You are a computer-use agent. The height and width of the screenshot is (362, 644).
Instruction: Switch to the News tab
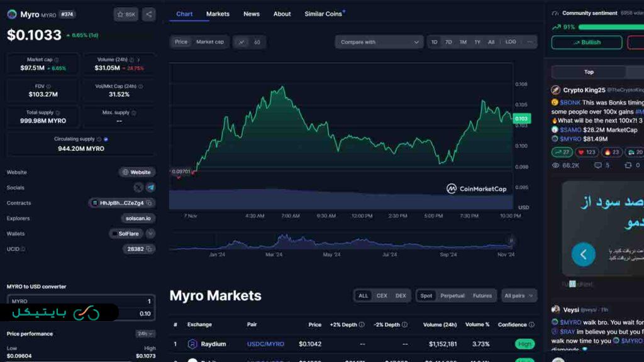252,14
